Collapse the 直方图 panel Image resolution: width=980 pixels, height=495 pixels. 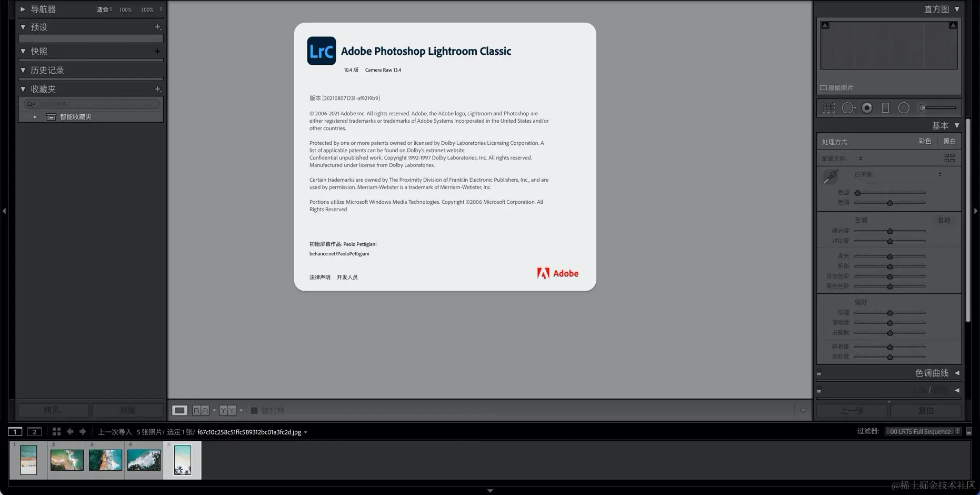point(957,9)
